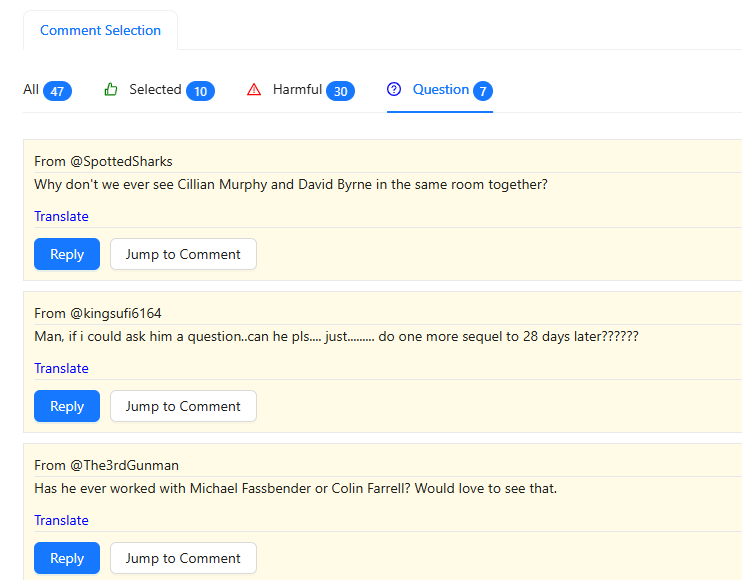Click the Question count badge showing 7
742x580 pixels.
pyautogui.click(x=483, y=92)
